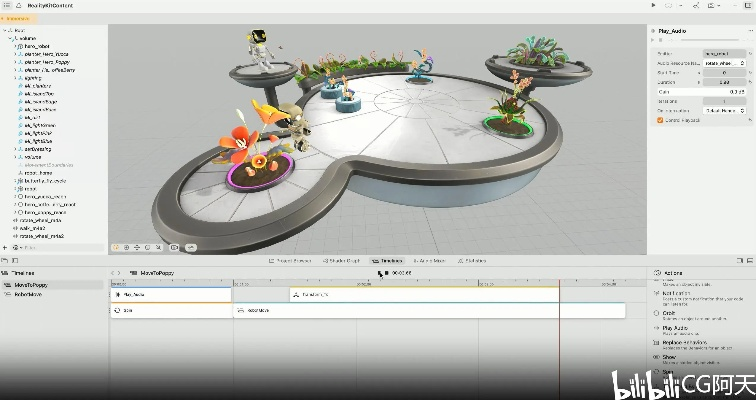The image size is (756, 400).
Task: Click the bottom panel far-right expand icon
Action: [x=750, y=260]
